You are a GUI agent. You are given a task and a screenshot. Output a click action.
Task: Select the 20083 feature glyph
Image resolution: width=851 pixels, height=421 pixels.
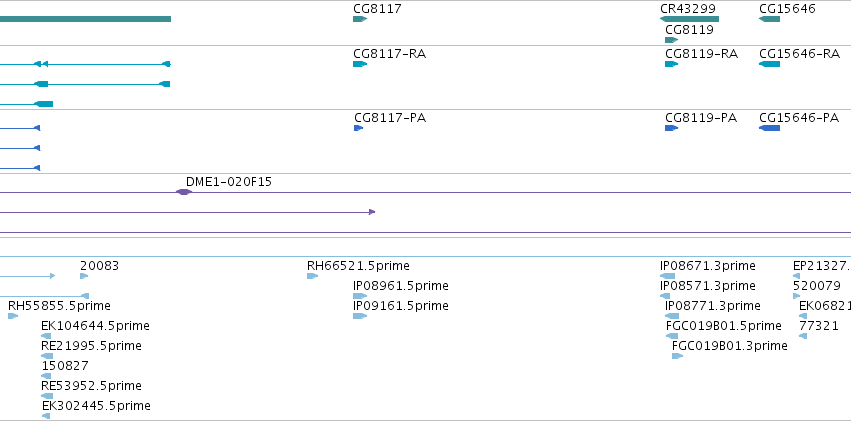coord(84,276)
